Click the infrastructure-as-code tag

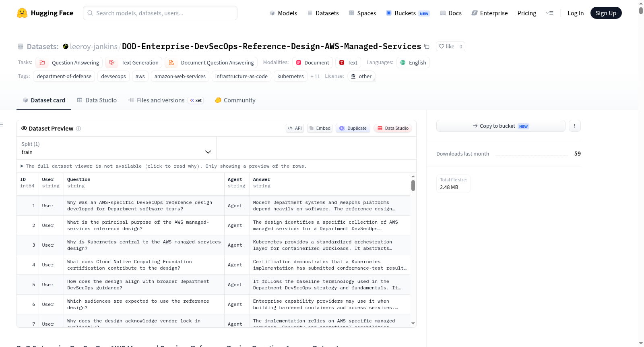(242, 76)
